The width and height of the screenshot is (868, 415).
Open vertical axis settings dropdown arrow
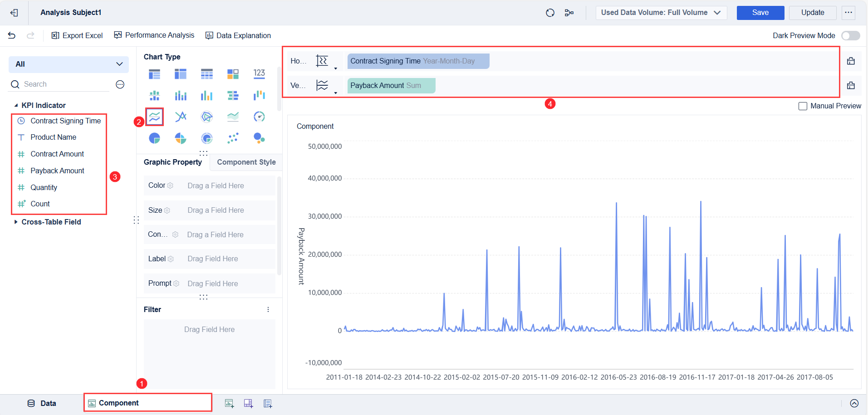(335, 93)
